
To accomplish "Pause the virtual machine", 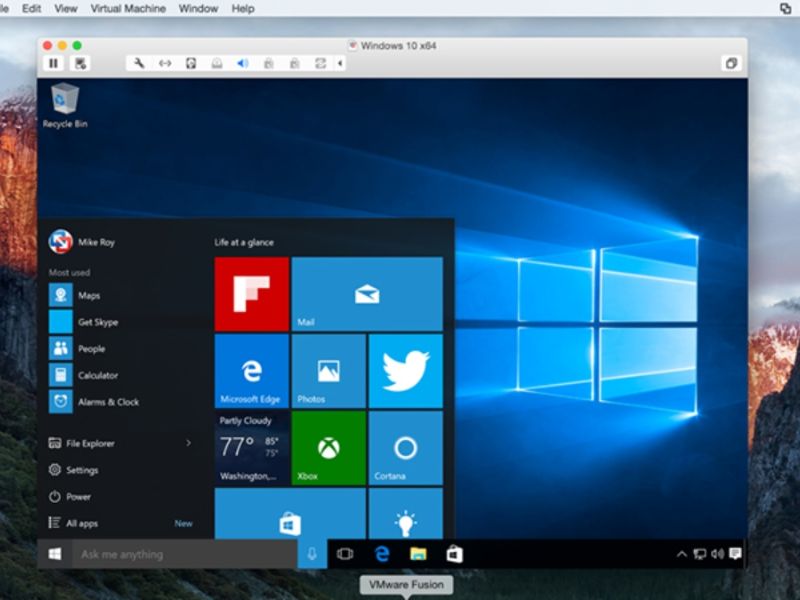I will click(53, 63).
